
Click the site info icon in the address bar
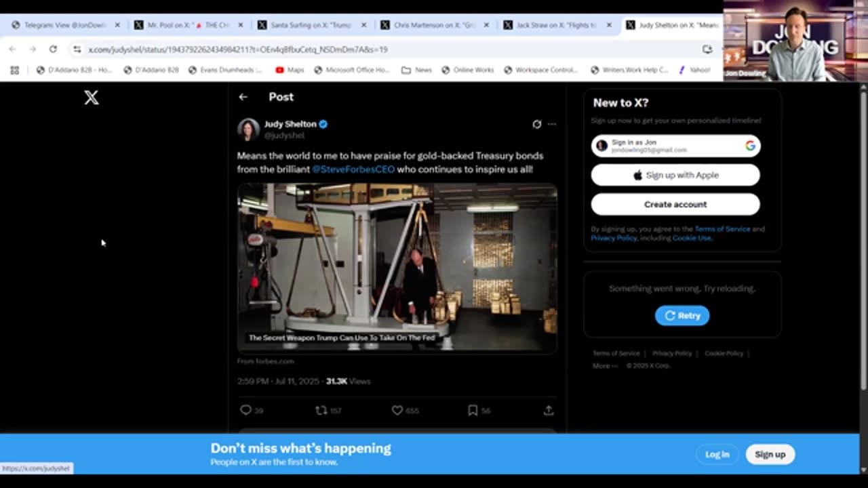[77, 49]
